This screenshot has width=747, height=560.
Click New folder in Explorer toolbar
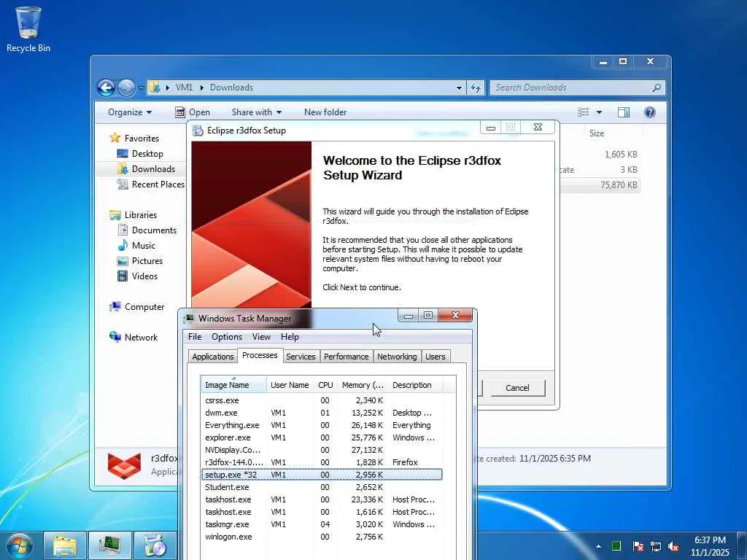coord(325,112)
